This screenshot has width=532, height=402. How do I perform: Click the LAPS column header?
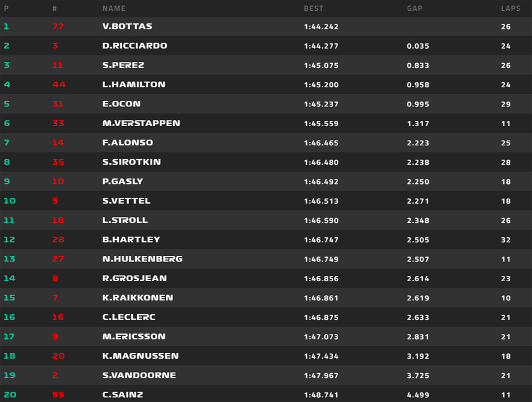click(510, 8)
